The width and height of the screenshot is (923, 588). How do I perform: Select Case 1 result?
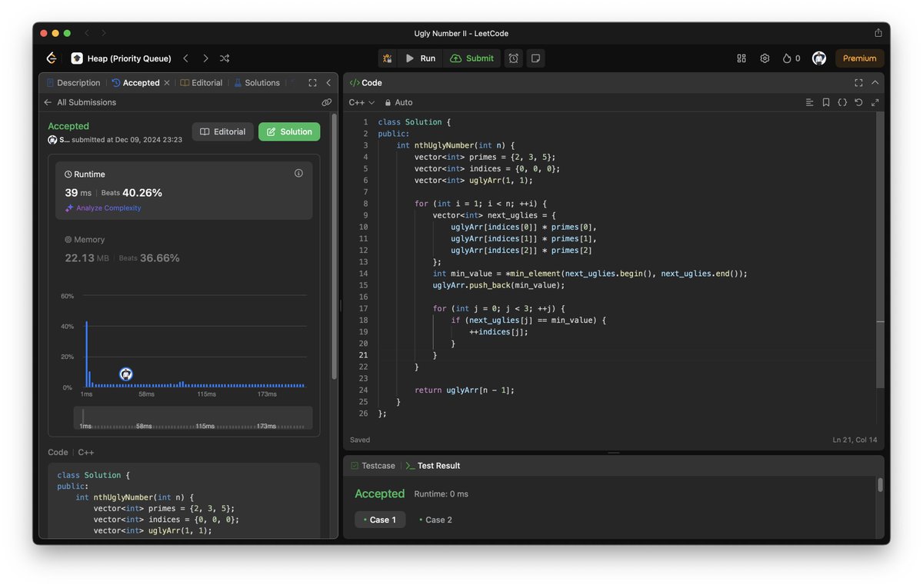coord(380,520)
